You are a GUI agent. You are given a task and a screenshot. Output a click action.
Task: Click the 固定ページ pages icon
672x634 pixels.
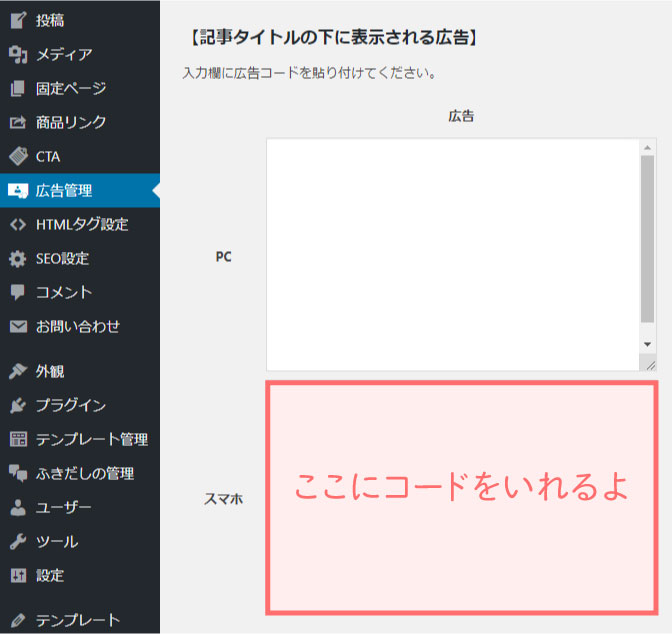[18, 88]
